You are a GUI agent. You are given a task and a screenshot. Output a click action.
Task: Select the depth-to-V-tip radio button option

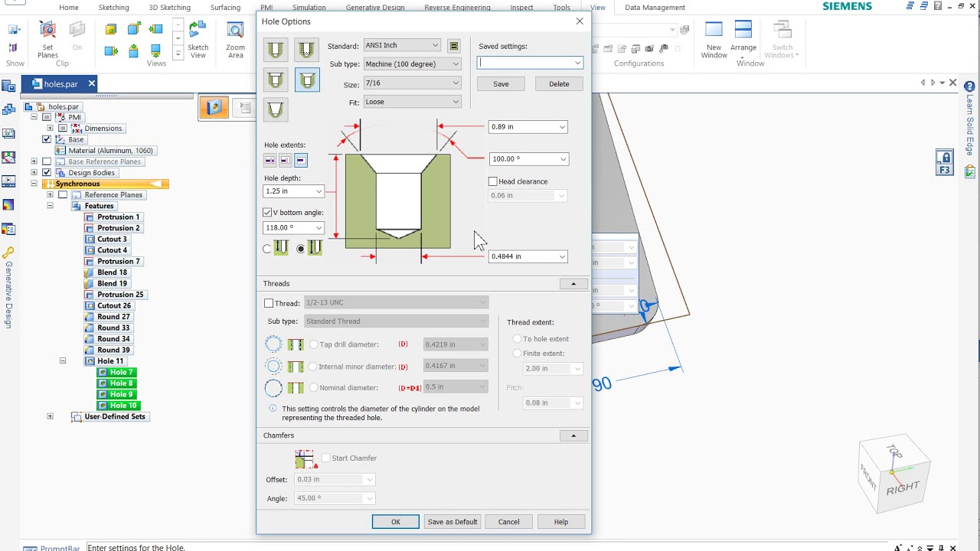pos(301,249)
